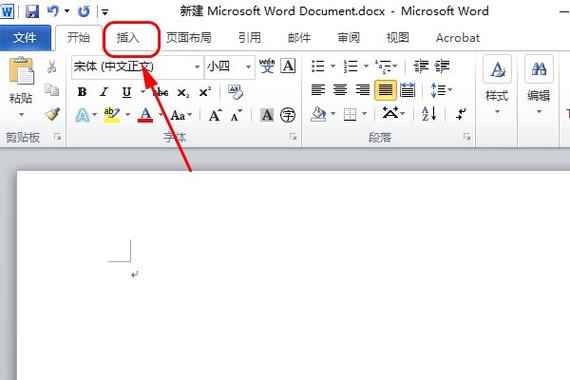Switch to the 插入 (Insert) tab
Image resolution: width=570 pixels, height=380 pixels.
tap(128, 38)
